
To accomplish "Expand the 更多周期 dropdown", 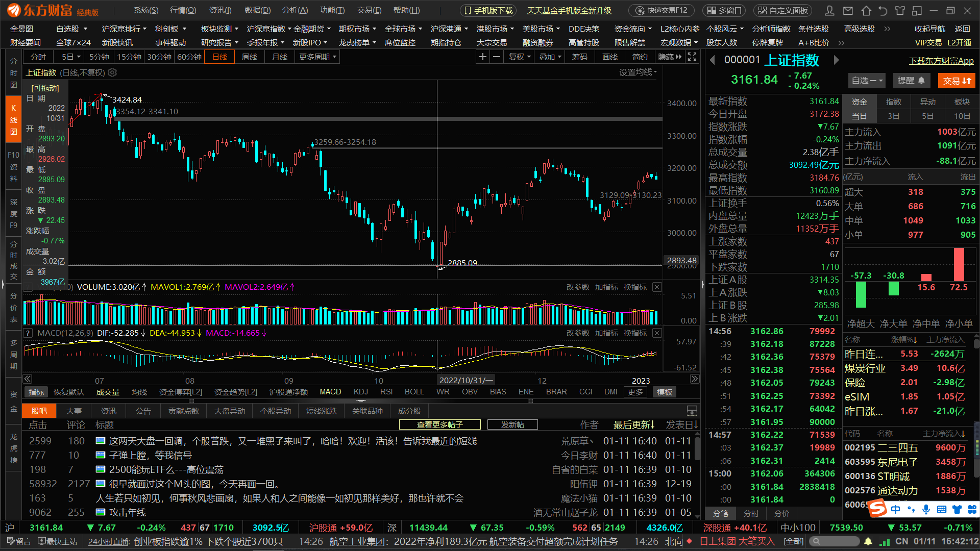I will 318,57.
